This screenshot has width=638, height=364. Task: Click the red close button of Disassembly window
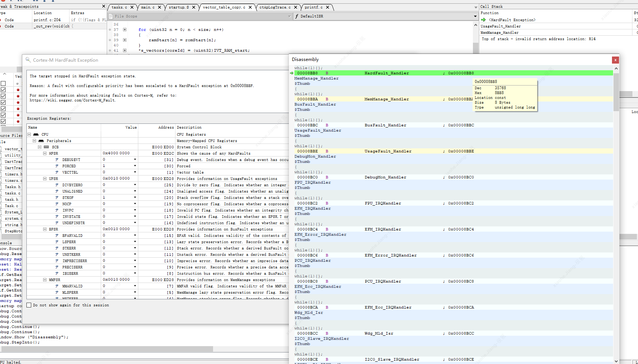pos(615,59)
